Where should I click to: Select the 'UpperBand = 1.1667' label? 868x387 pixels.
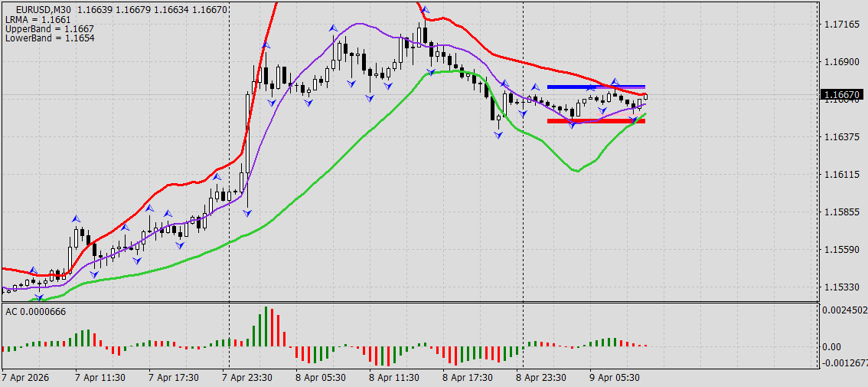(x=49, y=29)
